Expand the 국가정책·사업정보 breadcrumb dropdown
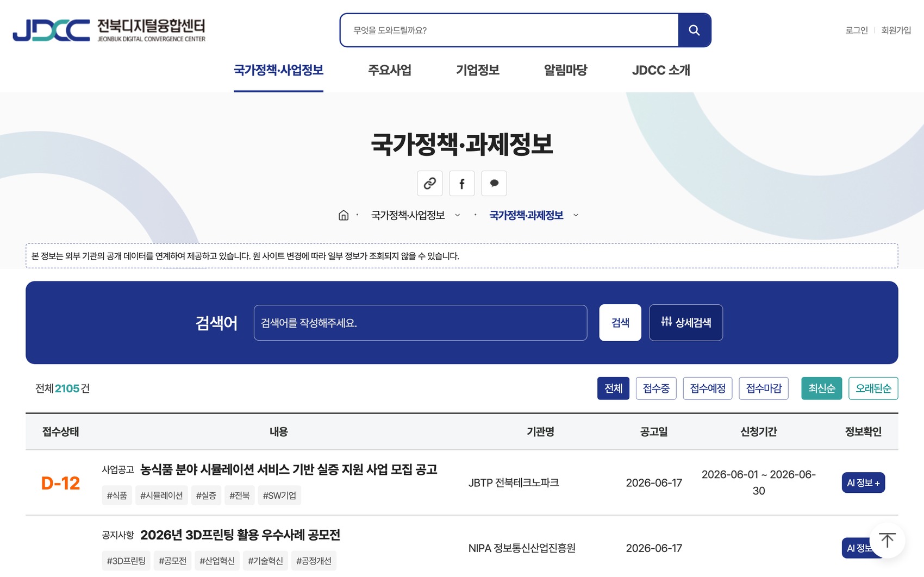Screen dimensions: 924x577 (415, 215)
